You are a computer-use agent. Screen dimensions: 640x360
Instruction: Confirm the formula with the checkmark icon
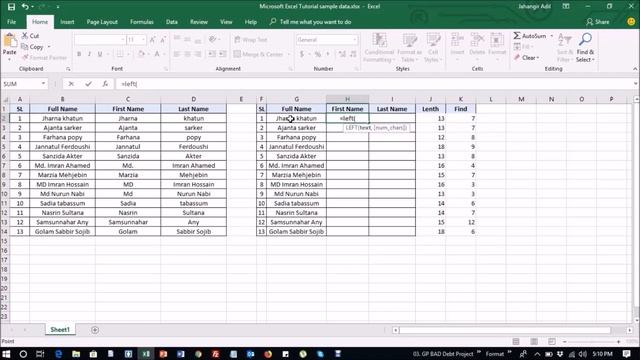[88, 84]
